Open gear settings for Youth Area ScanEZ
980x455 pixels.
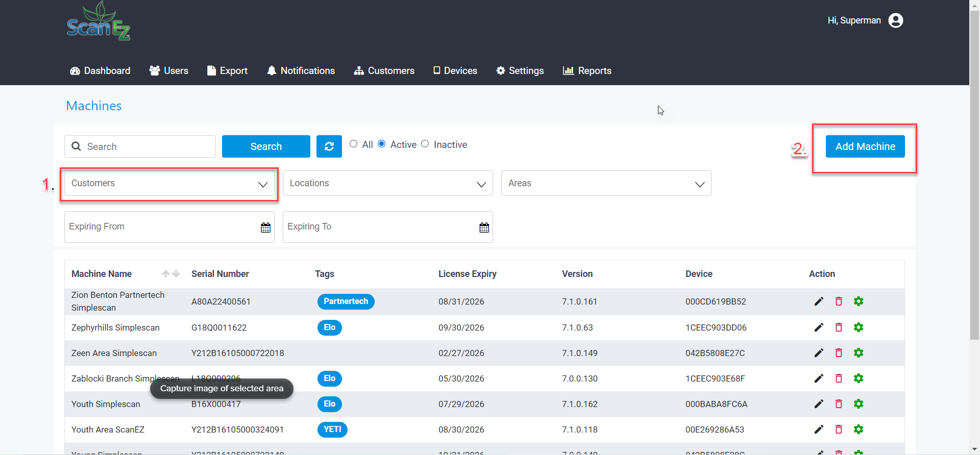point(859,429)
